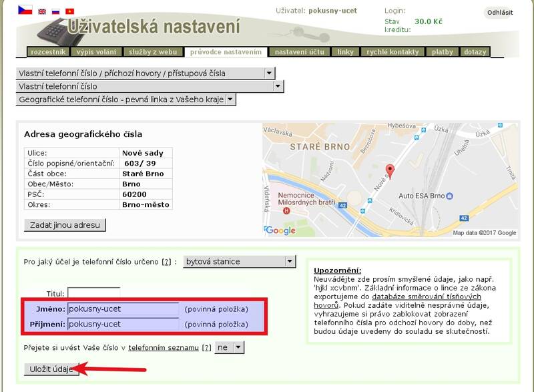534x392 pixels.
Task: Pick the Vietnamese flag language
Action: pyautogui.click(x=69, y=11)
